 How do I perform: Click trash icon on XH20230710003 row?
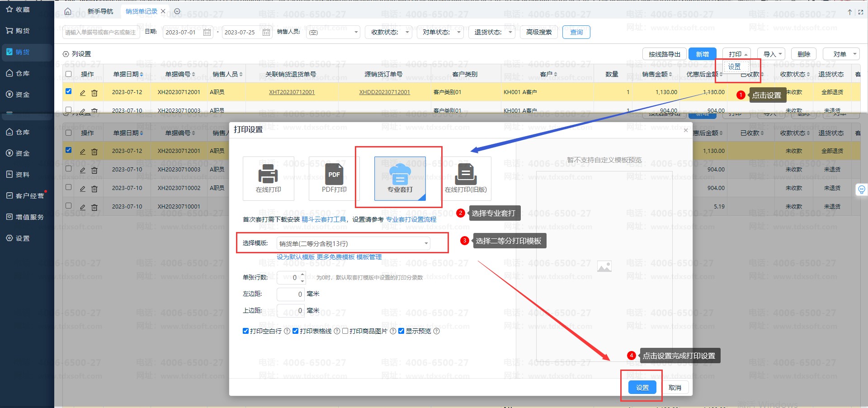pos(94,170)
